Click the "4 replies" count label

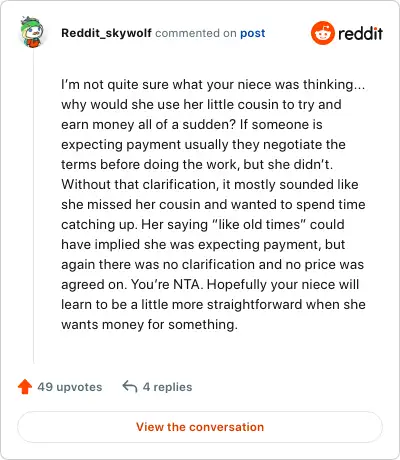tap(167, 387)
